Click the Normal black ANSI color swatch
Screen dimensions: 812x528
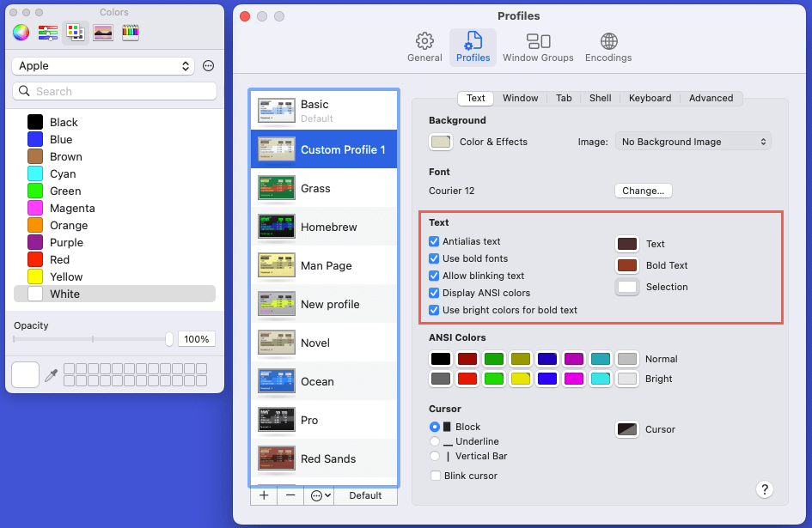[441, 359]
